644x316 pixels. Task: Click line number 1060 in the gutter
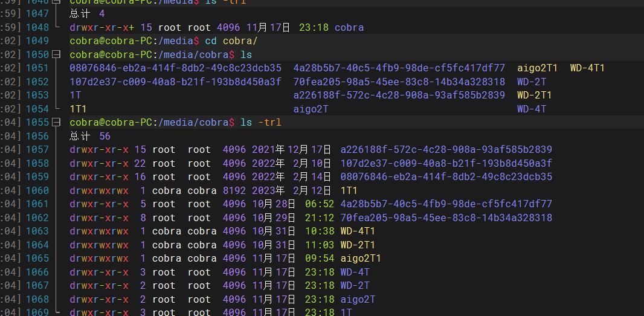point(37,191)
